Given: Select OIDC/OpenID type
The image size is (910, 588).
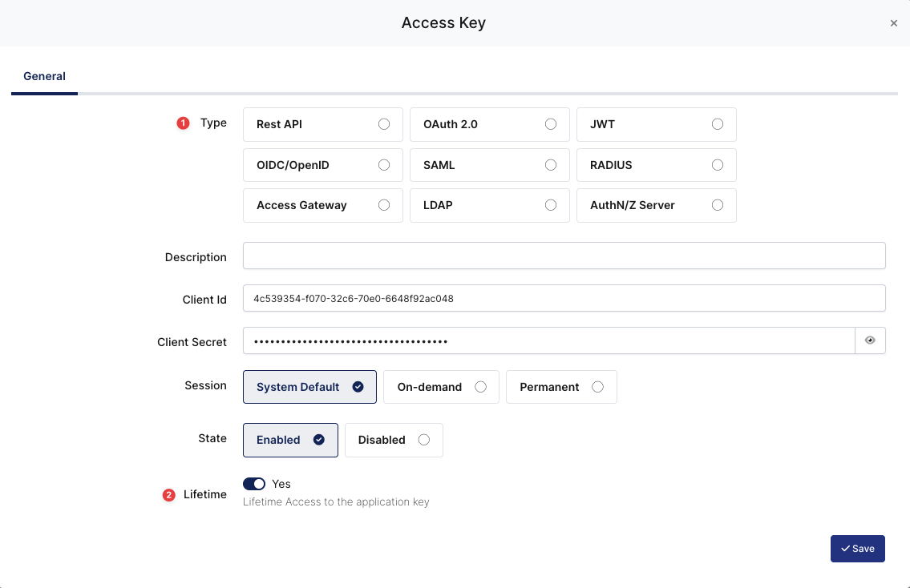Looking at the screenshot, I should [x=322, y=165].
